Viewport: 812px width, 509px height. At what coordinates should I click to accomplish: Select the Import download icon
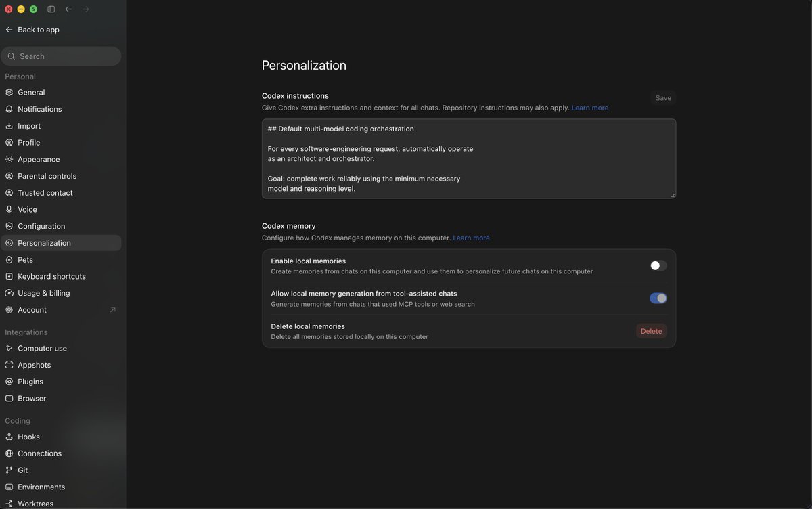9,126
